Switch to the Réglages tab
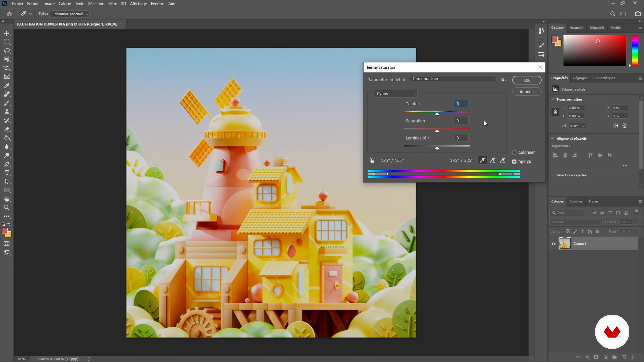 pos(580,78)
